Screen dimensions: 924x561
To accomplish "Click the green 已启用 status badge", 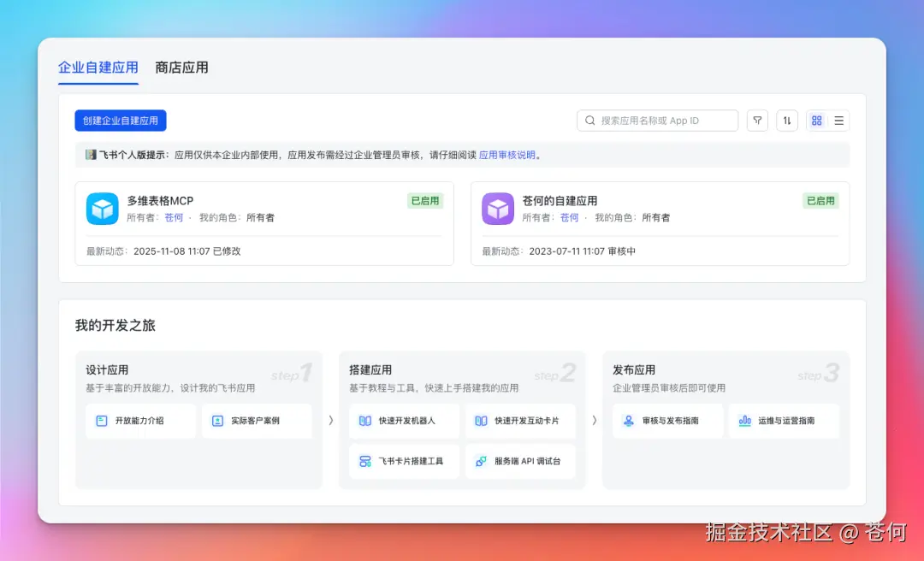I will [x=425, y=200].
